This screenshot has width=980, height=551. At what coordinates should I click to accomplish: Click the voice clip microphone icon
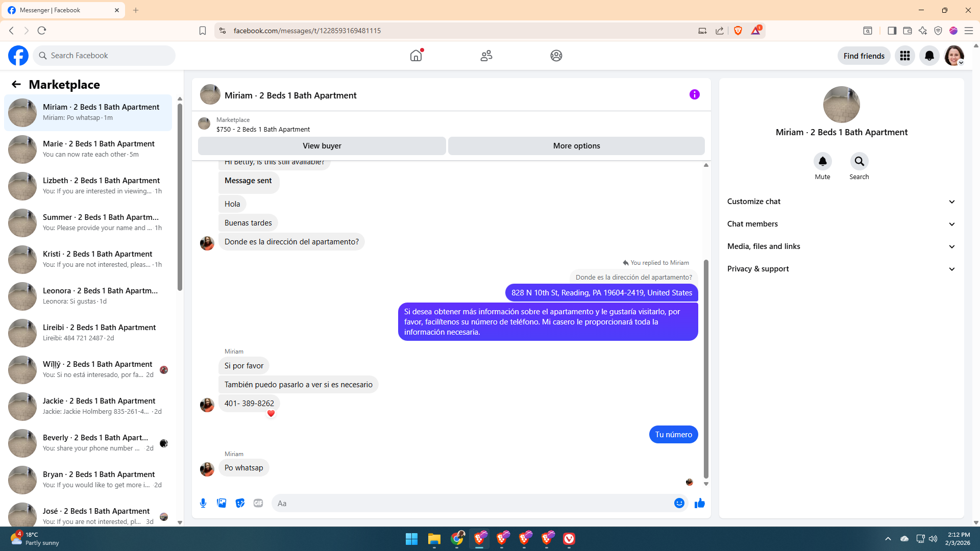click(203, 503)
